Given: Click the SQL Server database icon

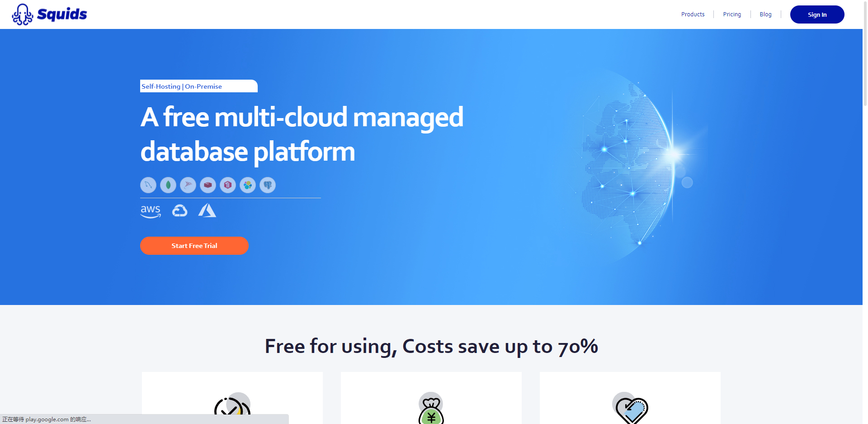Looking at the screenshot, I should tap(188, 185).
